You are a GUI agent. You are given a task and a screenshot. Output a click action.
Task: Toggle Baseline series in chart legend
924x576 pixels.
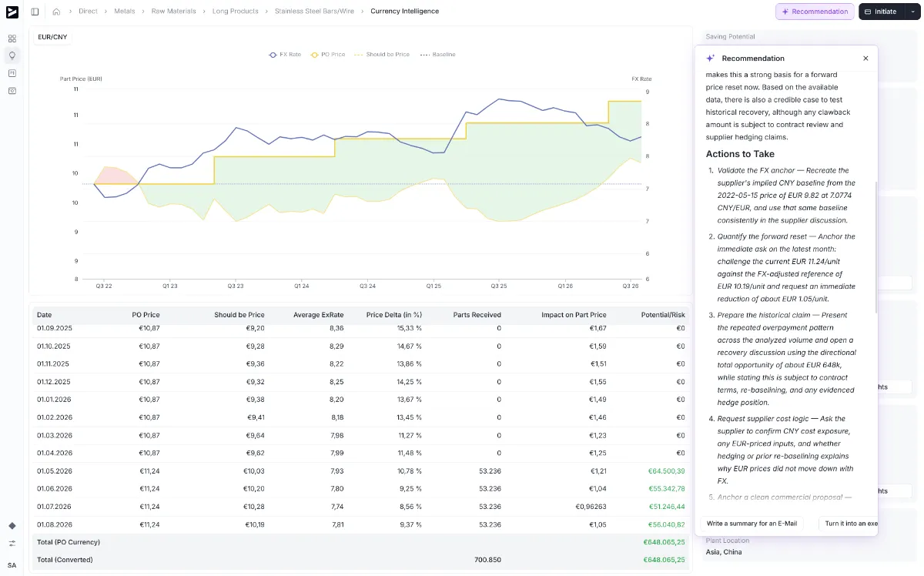click(437, 55)
